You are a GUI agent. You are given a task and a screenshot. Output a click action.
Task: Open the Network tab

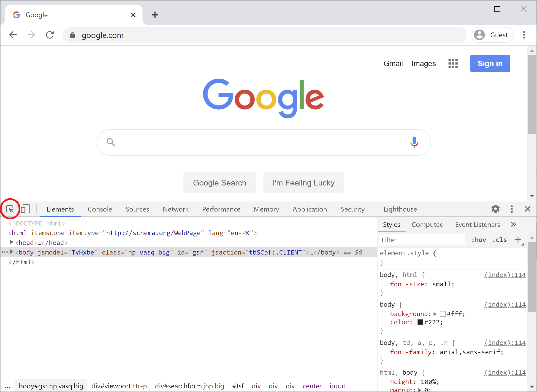click(x=176, y=209)
